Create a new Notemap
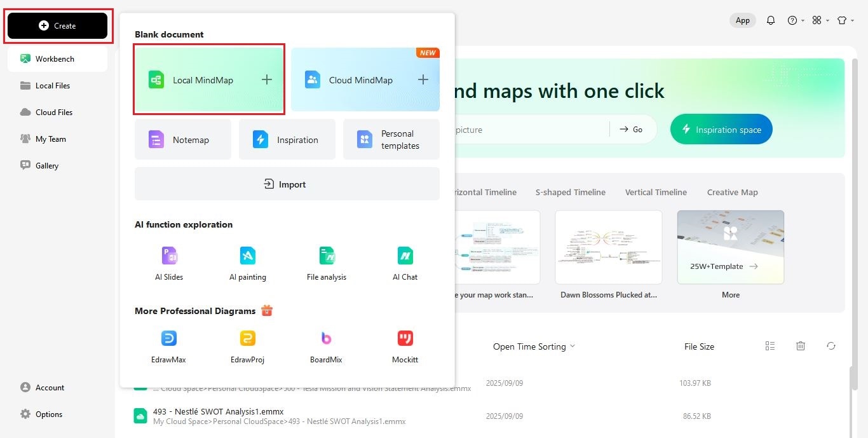The height and width of the screenshot is (438, 868). (182, 139)
